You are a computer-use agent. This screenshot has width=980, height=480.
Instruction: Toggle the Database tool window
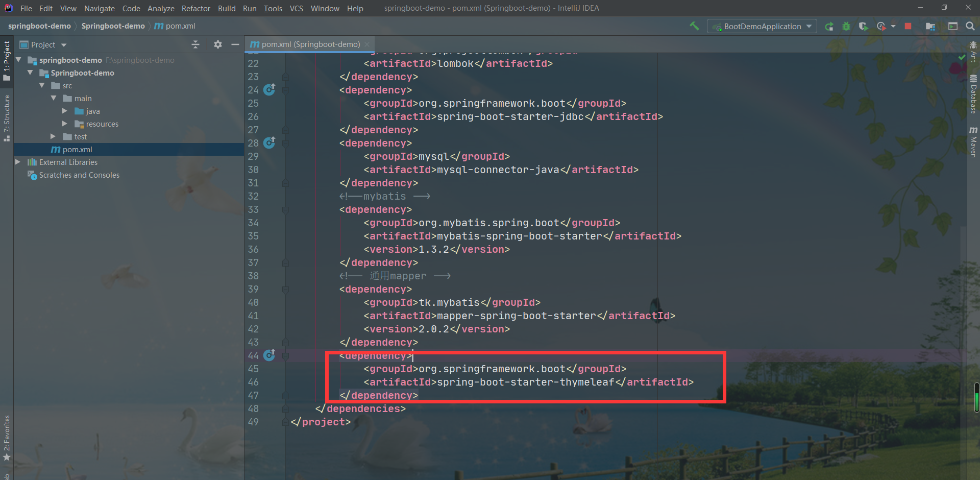973,94
